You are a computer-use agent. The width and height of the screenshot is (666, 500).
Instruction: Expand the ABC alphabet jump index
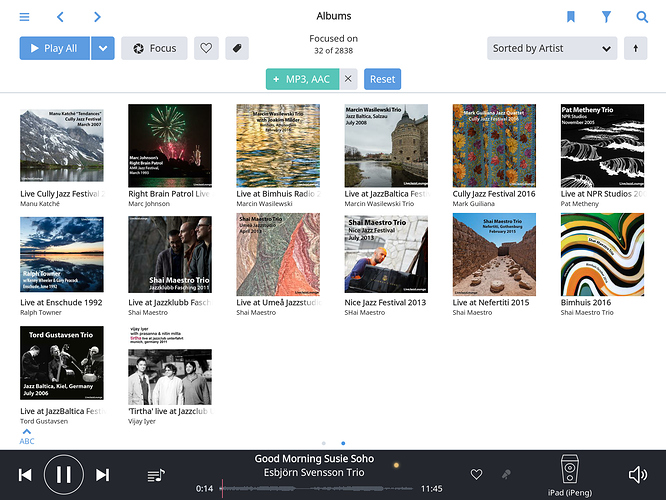[27, 437]
